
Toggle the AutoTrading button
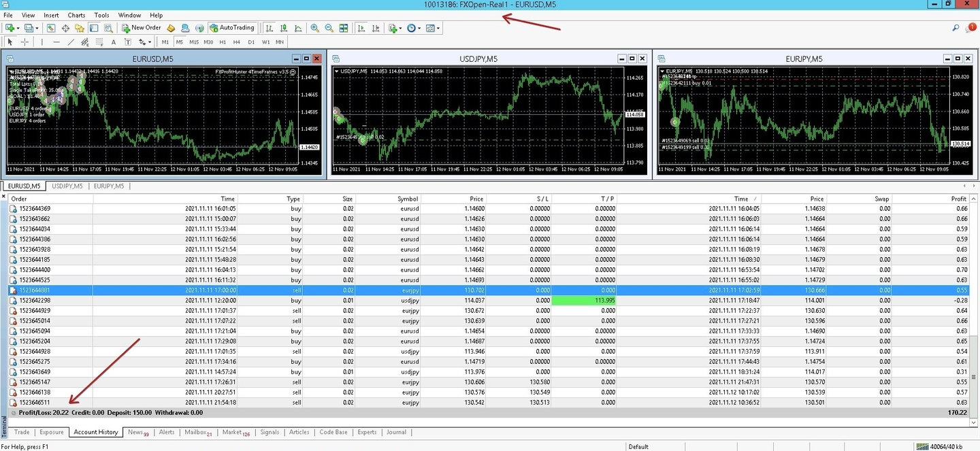pyautogui.click(x=232, y=28)
